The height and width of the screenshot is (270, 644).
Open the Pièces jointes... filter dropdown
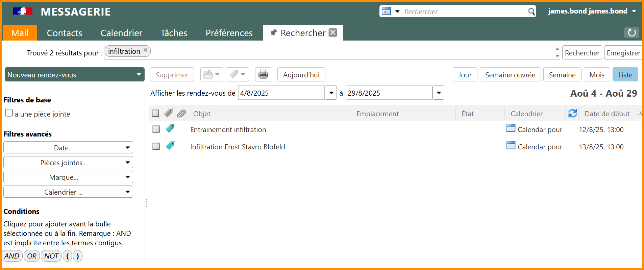point(68,163)
